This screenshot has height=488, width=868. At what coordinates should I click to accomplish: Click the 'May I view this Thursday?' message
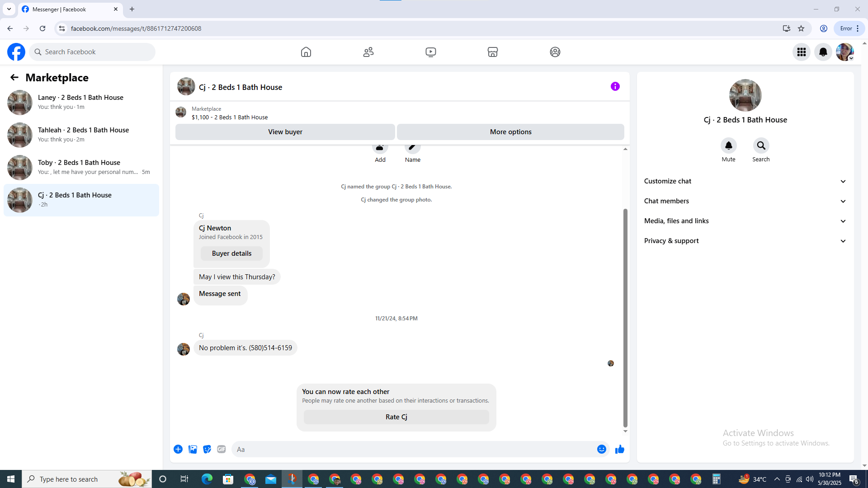click(237, 277)
